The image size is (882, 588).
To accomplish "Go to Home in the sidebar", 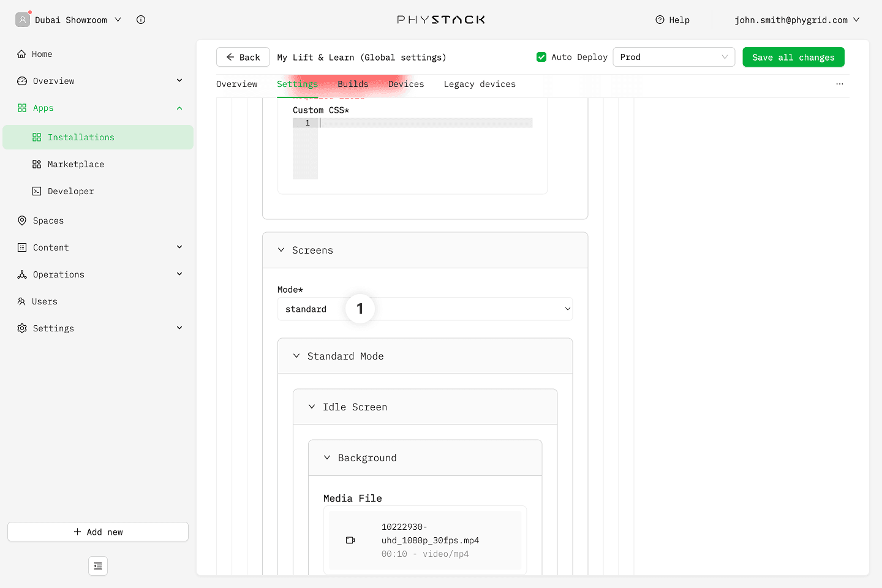I will pos(98,54).
